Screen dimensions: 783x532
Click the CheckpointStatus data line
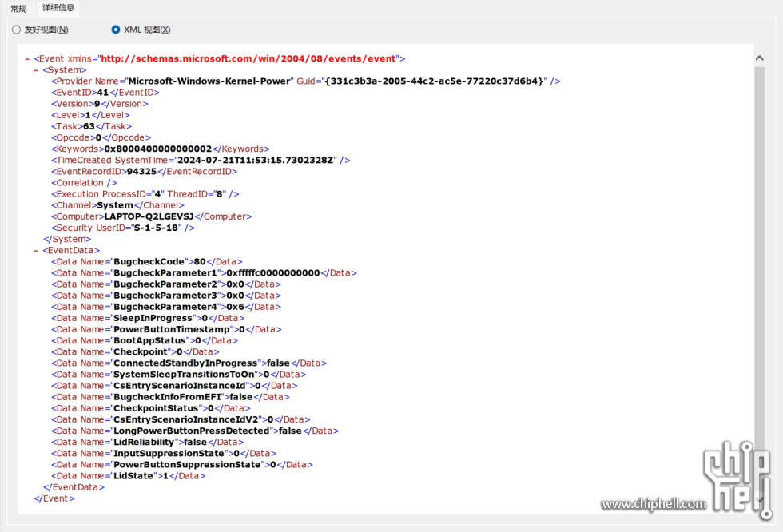point(151,408)
